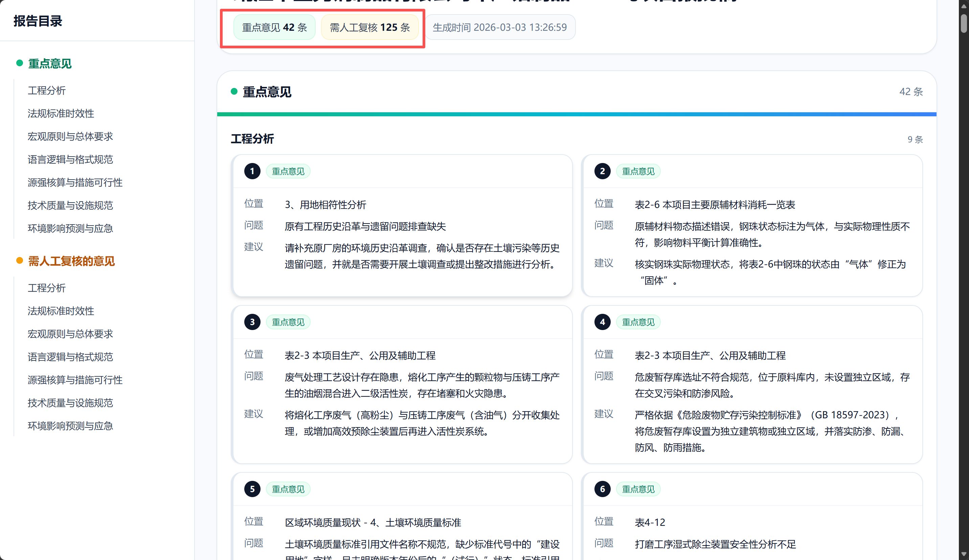Select 源强核算与措施可行性 under 需人工复核的意见
The width and height of the screenshot is (969, 560).
[x=75, y=380]
